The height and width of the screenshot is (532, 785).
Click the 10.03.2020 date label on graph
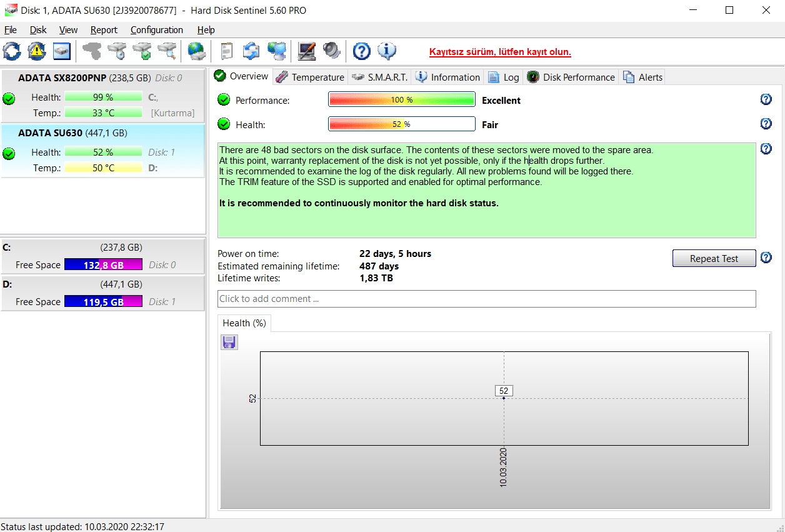(504, 468)
